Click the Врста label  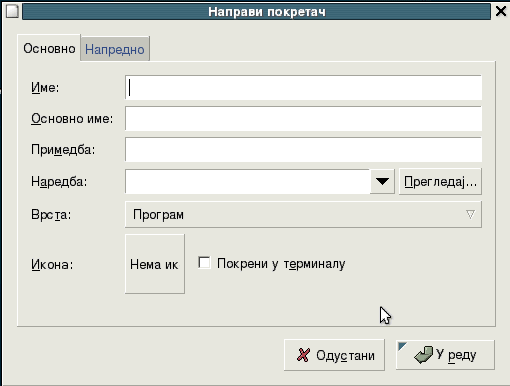[x=51, y=215]
